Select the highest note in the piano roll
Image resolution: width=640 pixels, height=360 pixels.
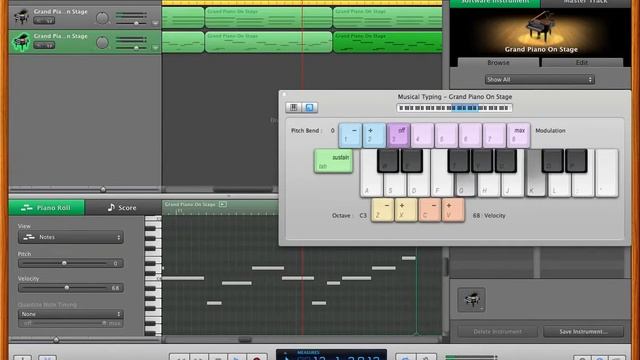pyautogui.click(x=409, y=258)
